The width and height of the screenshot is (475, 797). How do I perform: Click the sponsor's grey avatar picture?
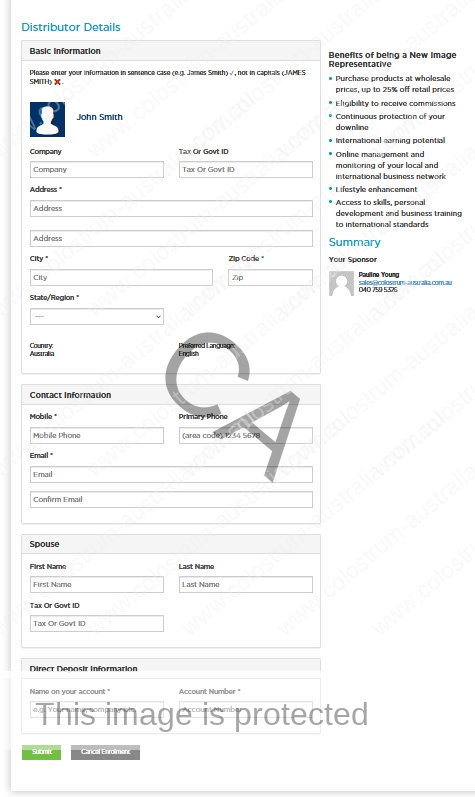click(341, 283)
